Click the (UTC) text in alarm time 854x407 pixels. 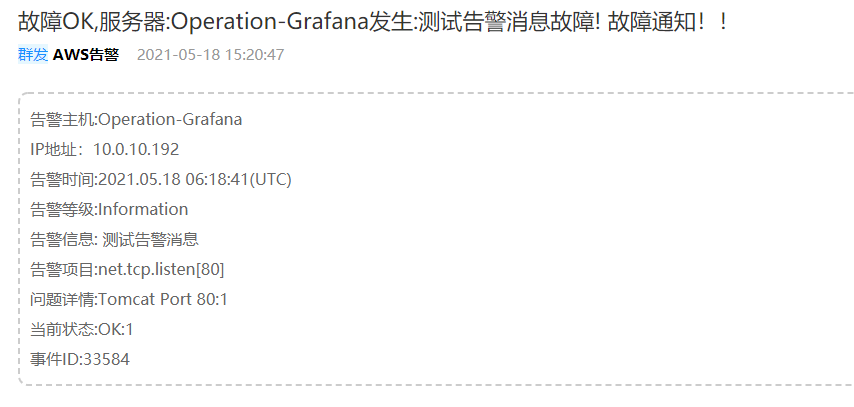(x=270, y=180)
